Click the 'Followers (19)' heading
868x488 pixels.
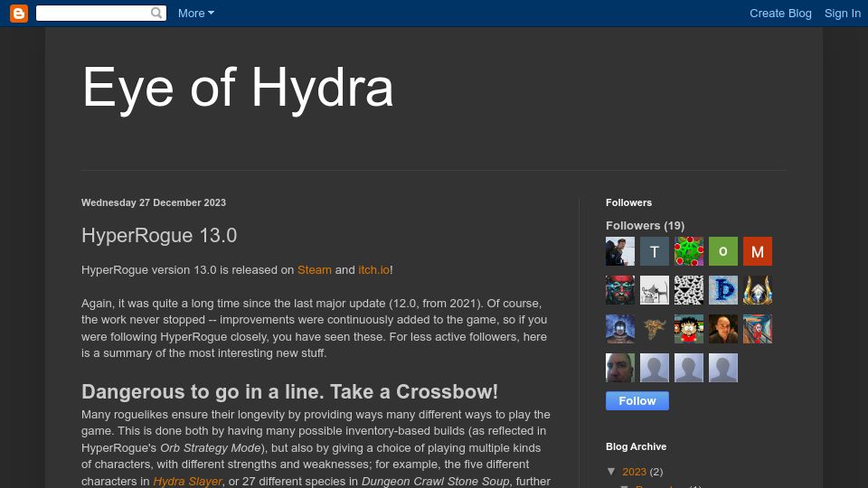[x=645, y=226]
